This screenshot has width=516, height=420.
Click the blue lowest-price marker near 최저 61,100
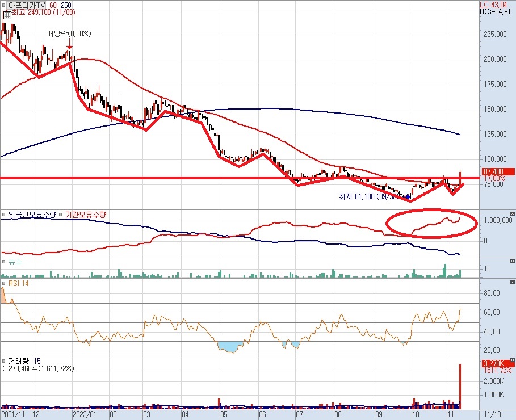tap(408, 197)
